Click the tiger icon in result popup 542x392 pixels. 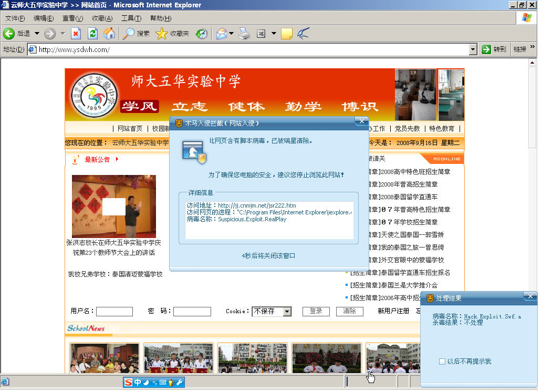click(430, 298)
